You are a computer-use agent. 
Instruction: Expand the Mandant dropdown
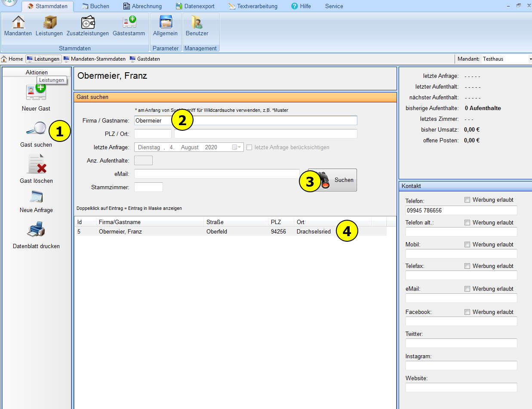click(530, 59)
